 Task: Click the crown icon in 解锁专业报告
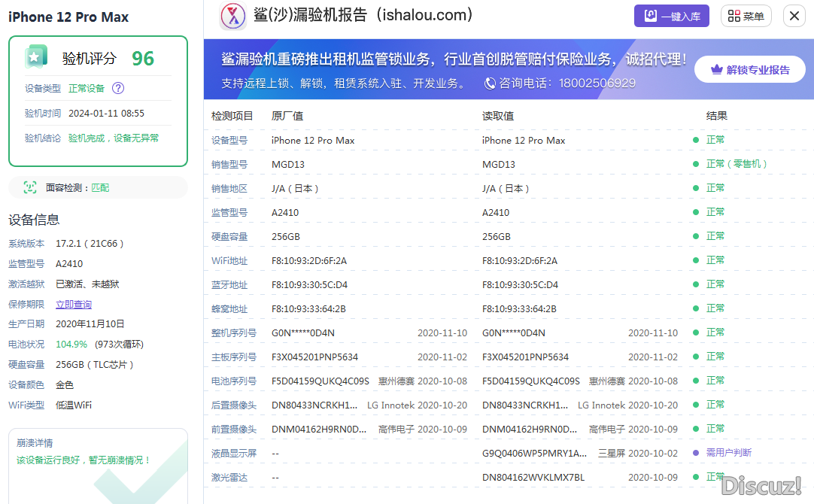[x=717, y=69]
